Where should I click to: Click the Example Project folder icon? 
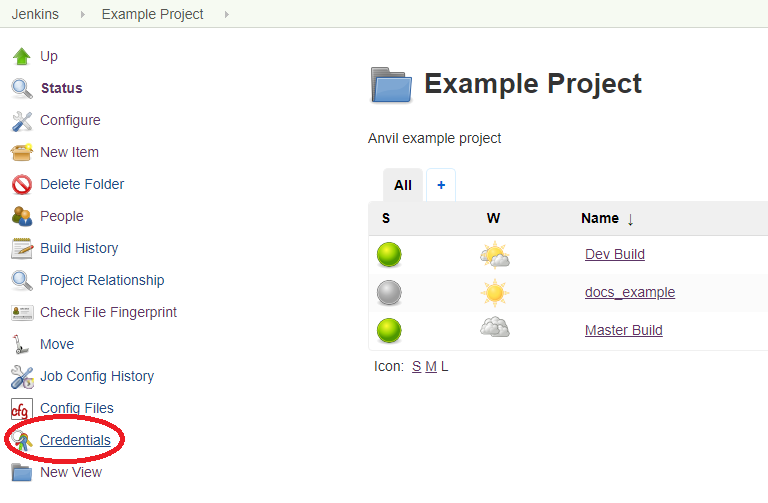391,85
